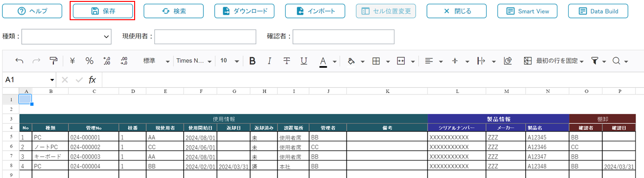Click the freeze panes grid icon

click(528, 61)
